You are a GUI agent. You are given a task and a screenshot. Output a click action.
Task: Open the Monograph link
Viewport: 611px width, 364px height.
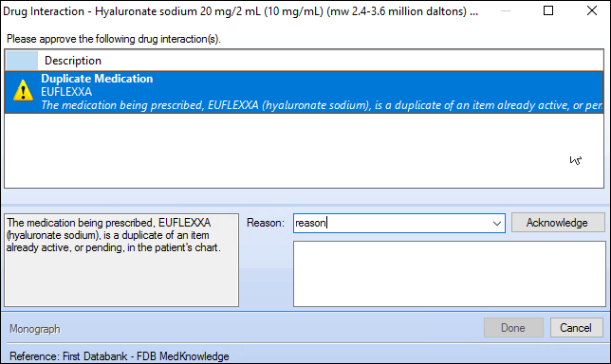tap(35, 329)
